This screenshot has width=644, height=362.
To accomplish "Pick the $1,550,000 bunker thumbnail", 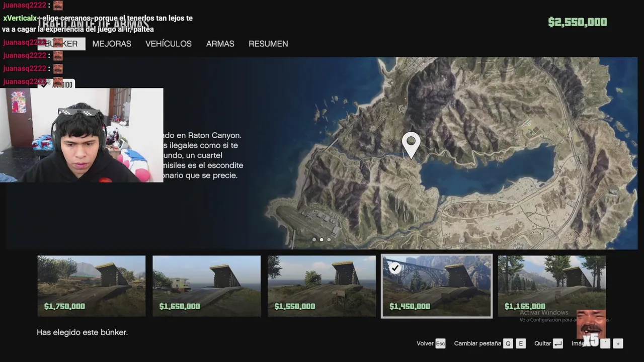I will tap(321, 286).
